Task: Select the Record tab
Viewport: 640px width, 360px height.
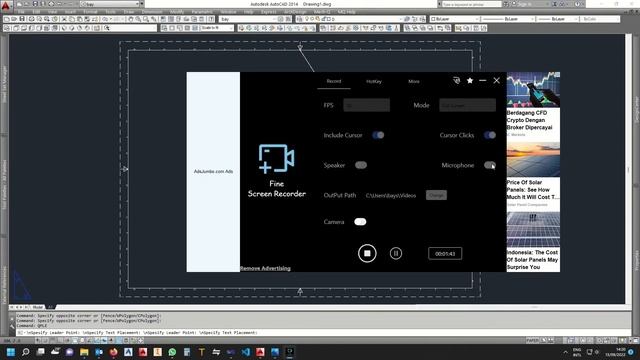Action: click(x=333, y=81)
